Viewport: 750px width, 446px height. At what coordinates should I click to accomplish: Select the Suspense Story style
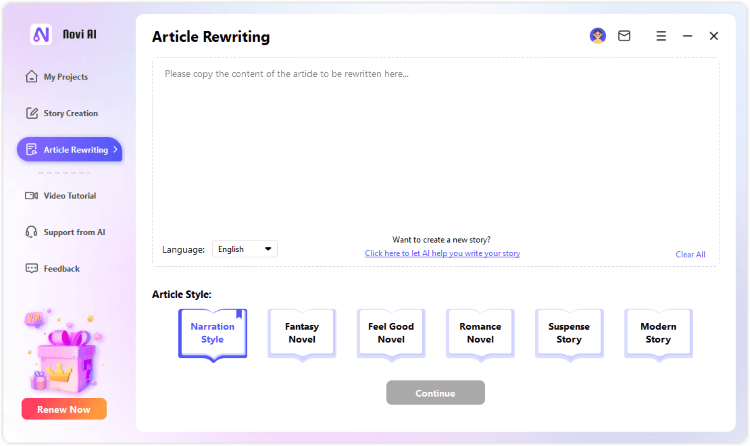(x=569, y=334)
